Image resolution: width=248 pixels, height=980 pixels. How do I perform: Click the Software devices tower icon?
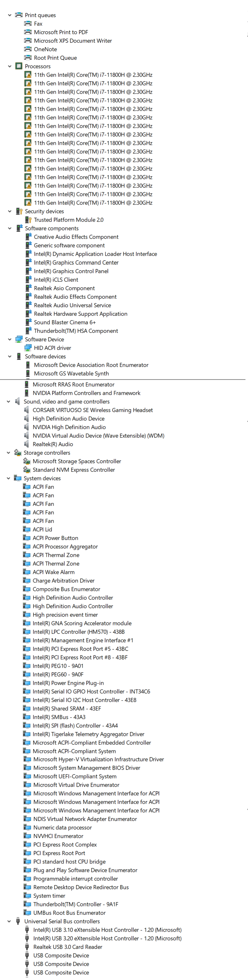pyautogui.click(x=19, y=356)
